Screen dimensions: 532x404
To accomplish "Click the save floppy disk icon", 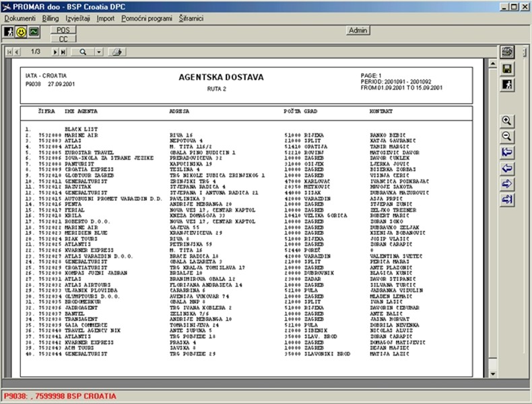I will pos(507,69).
